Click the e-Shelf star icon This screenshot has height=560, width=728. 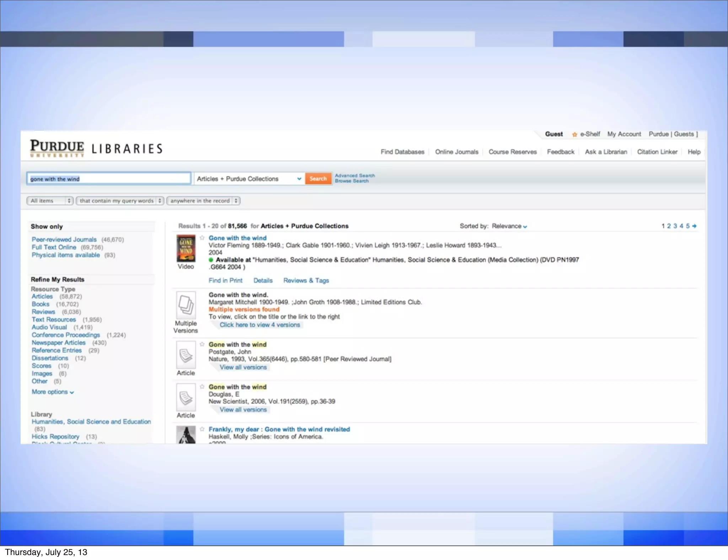click(x=574, y=134)
